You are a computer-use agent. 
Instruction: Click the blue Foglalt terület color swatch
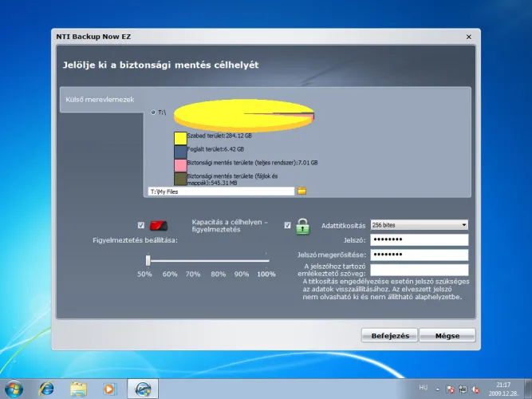(x=180, y=152)
